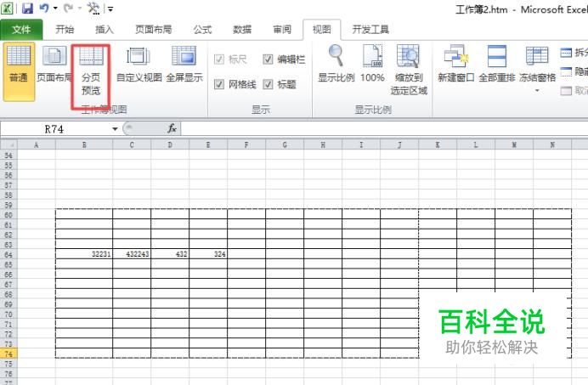Select the 视图 ribbon tab
Screen dimensions: 588x385
322,30
